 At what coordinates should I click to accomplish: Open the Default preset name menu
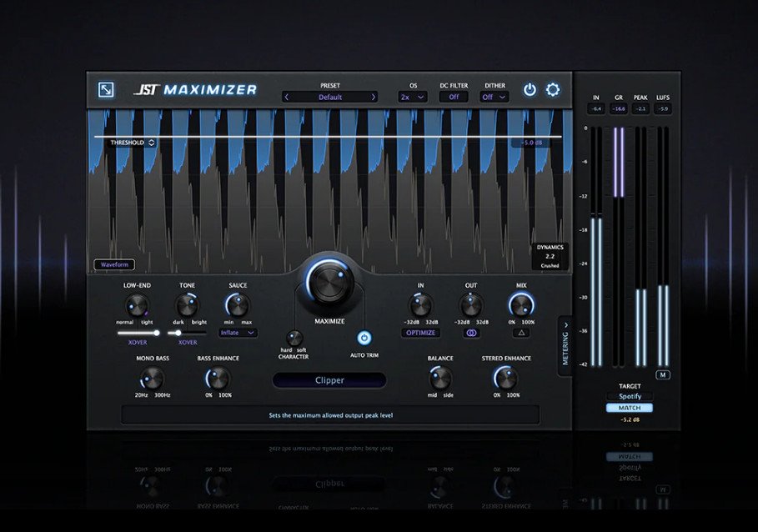pyautogui.click(x=330, y=97)
